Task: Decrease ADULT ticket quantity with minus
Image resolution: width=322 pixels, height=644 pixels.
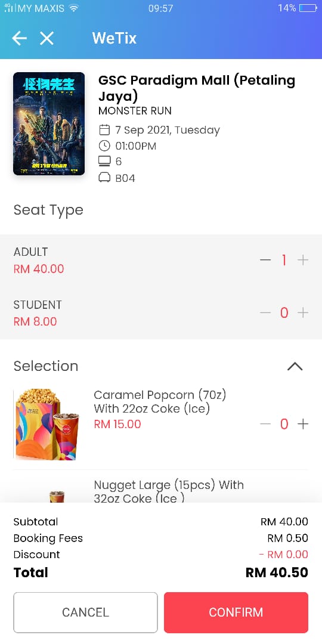Action: [x=265, y=260]
